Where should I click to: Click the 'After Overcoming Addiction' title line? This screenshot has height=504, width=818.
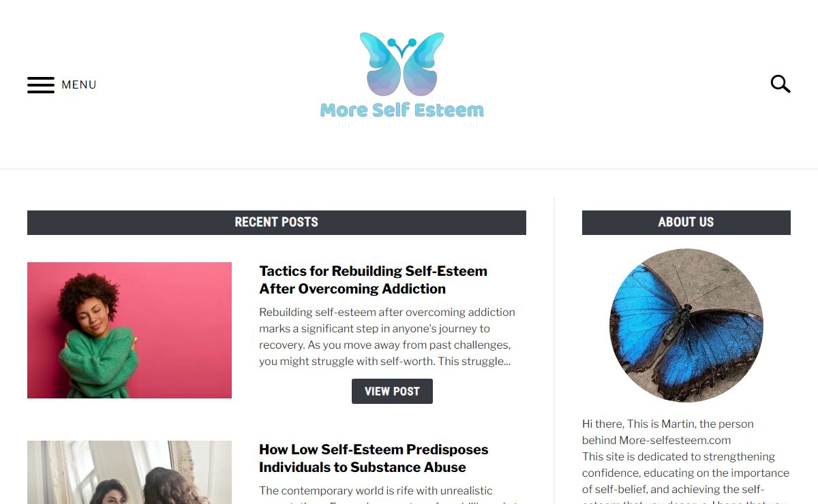tap(352, 289)
